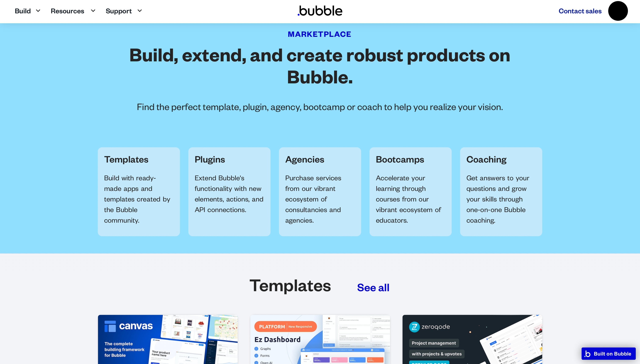640x364 pixels.
Task: Click the Bubble logo in the header
Action: pyautogui.click(x=320, y=11)
